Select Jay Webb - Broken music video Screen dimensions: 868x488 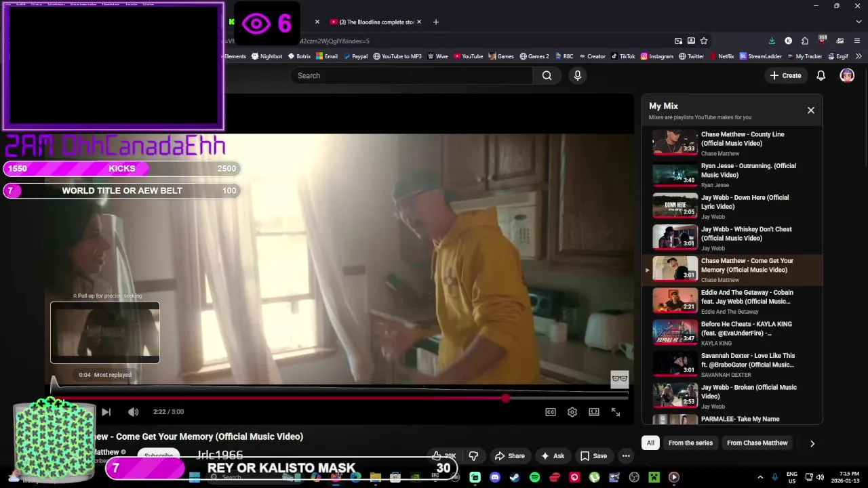[732, 396]
